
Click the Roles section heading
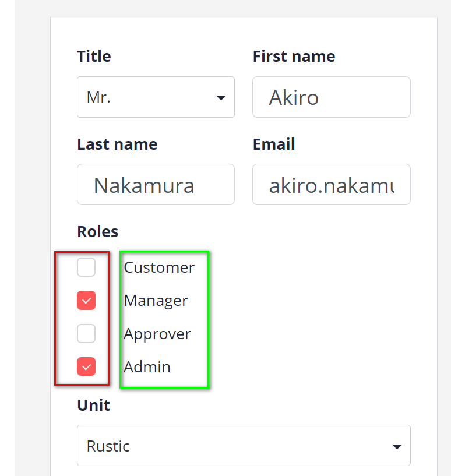click(97, 231)
